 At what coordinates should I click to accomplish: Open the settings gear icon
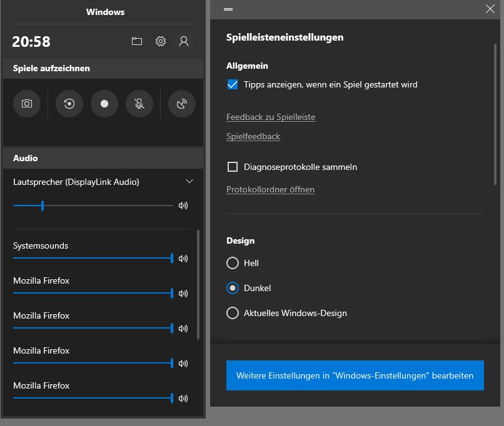click(161, 41)
